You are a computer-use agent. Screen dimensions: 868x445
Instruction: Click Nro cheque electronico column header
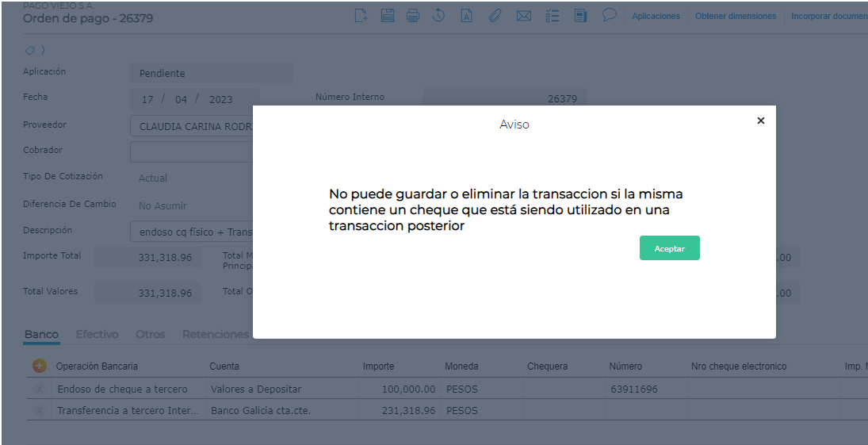point(739,366)
